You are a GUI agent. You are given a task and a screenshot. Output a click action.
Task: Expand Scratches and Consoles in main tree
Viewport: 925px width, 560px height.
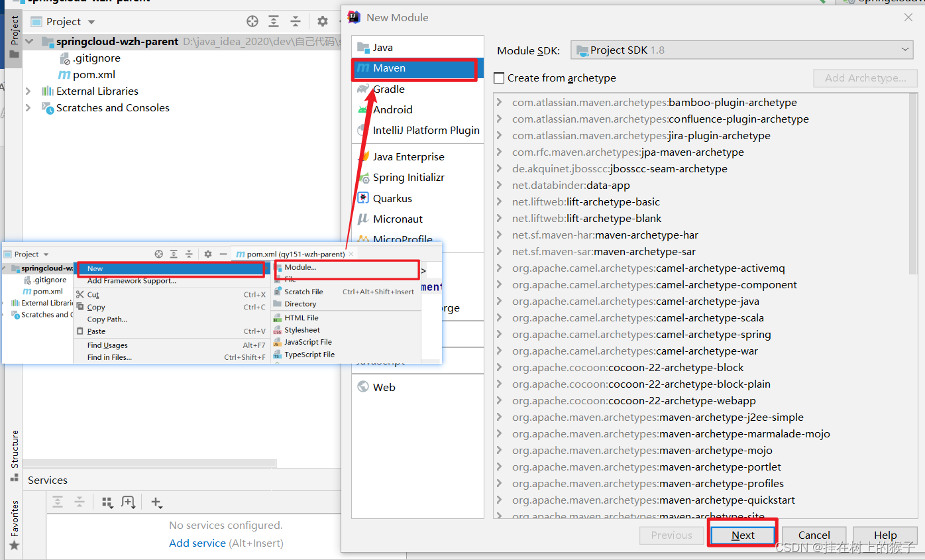click(x=28, y=107)
